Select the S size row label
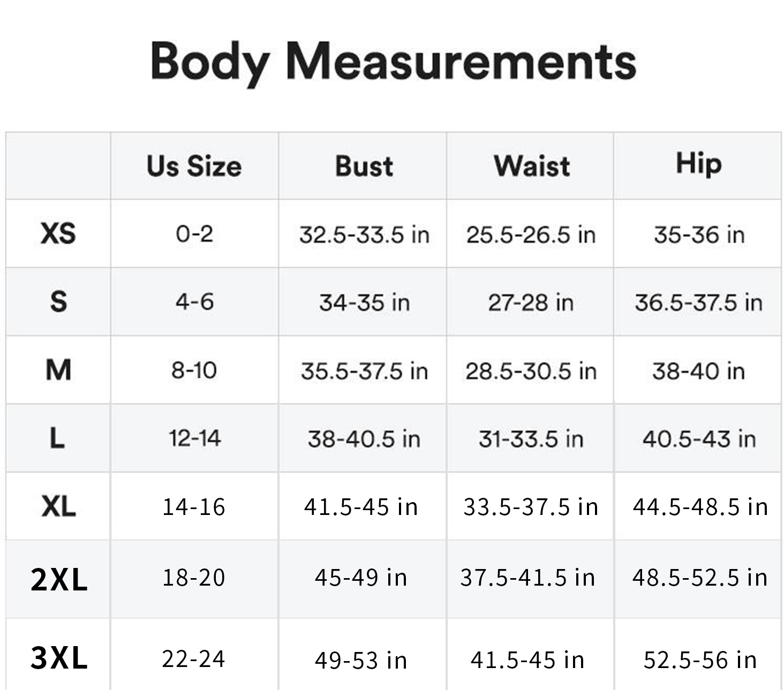This screenshot has width=784, height=690. pos(58,302)
